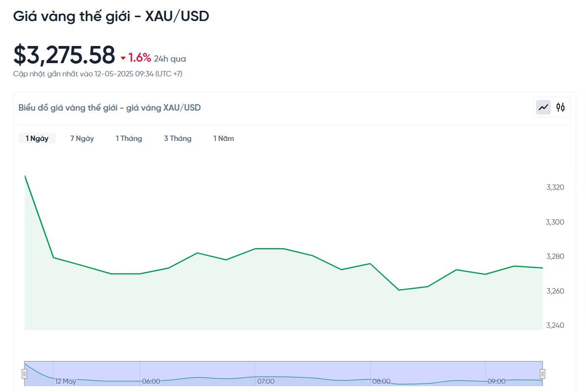Click the 3,240 y-axis label

[555, 325]
